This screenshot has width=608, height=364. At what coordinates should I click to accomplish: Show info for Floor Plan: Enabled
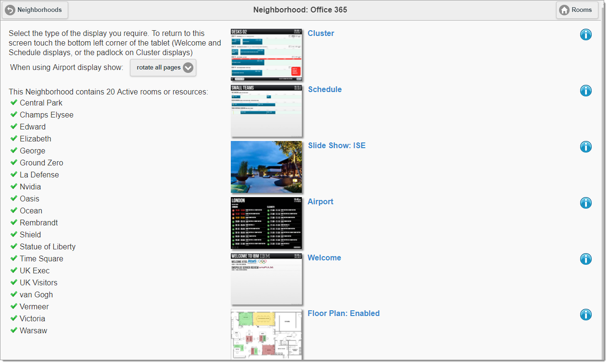[585, 315]
